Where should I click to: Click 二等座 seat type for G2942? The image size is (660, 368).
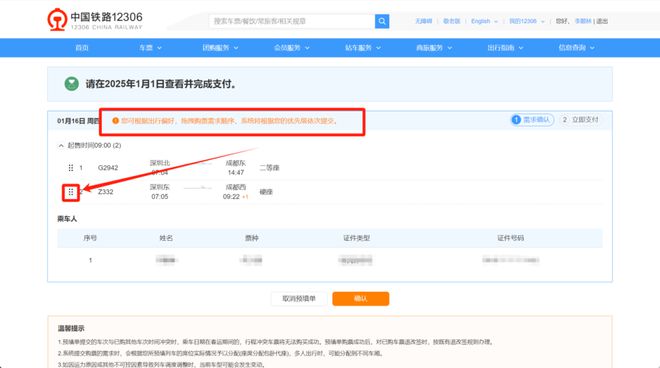click(x=269, y=168)
